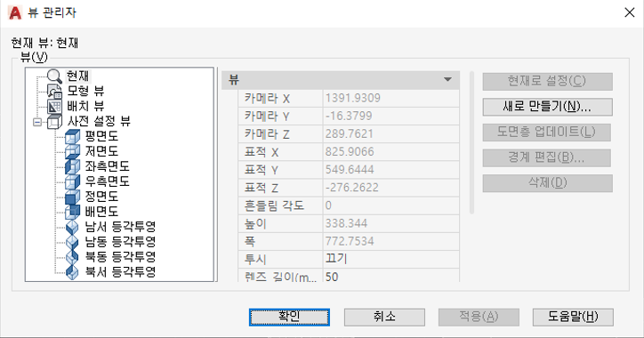Select 사전 설정 뷰 tree item
The image size is (644, 338).
99,121
